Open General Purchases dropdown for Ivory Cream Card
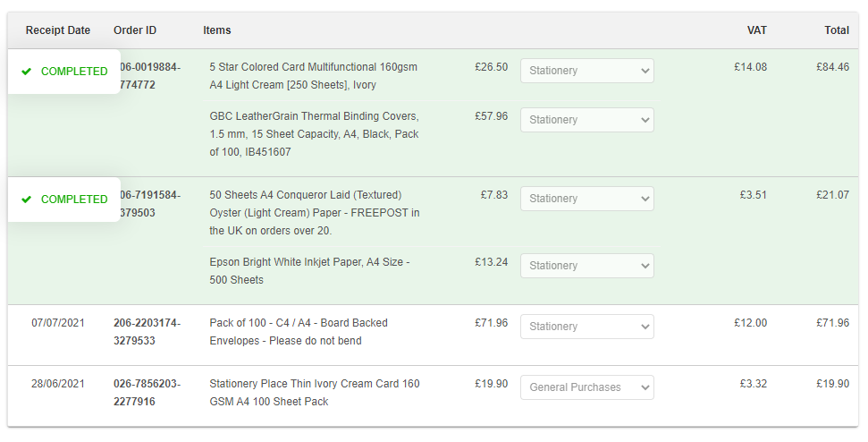 pyautogui.click(x=586, y=387)
